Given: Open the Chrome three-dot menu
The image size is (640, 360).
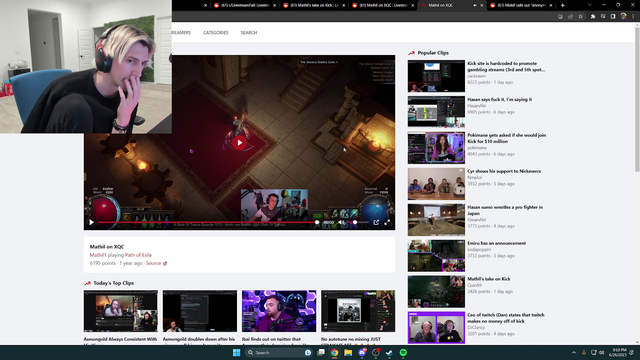Looking at the screenshot, I should click(633, 16).
